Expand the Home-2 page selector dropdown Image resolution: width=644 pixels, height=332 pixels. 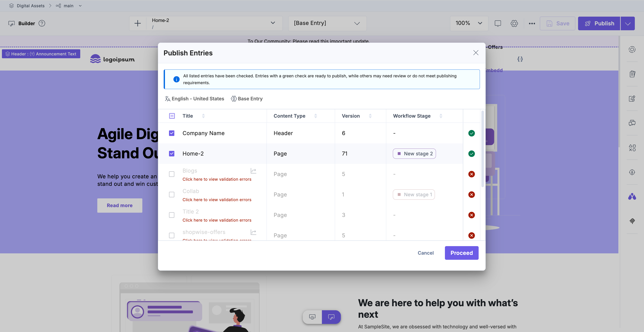(x=273, y=23)
